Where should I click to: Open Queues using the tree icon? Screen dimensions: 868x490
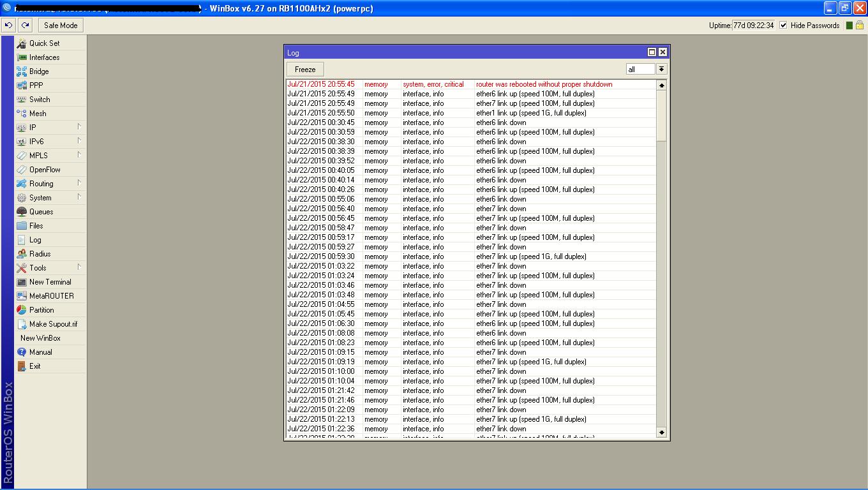[22, 212]
